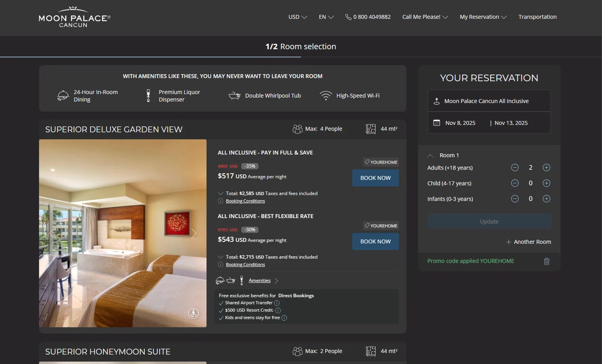Click the bathtub icon beside Amenities
This screenshot has height=364, width=602.
point(231,281)
